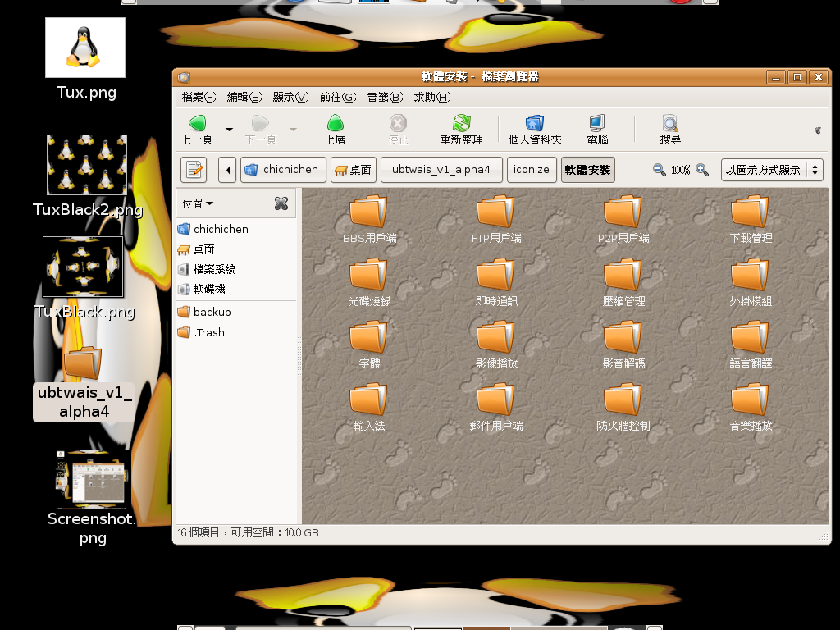This screenshot has width=840, height=630.
Task: Open the view mode combo box (以圖示方式顯示)
Action: (x=771, y=170)
